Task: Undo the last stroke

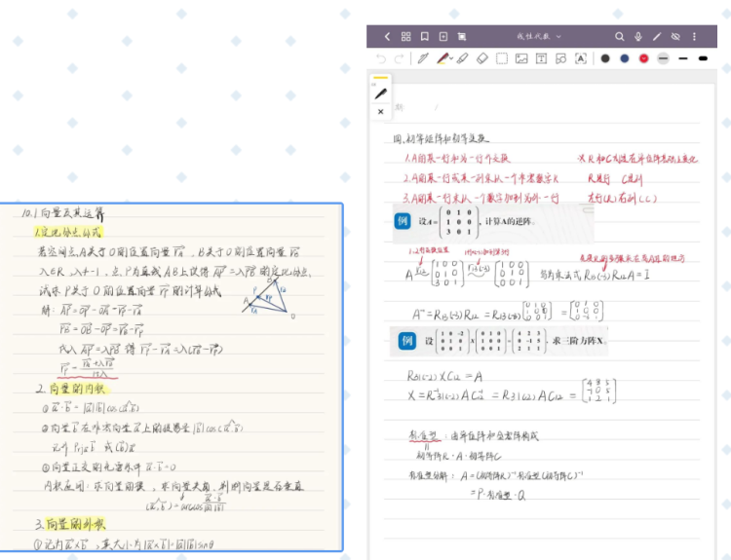Action: click(x=381, y=58)
